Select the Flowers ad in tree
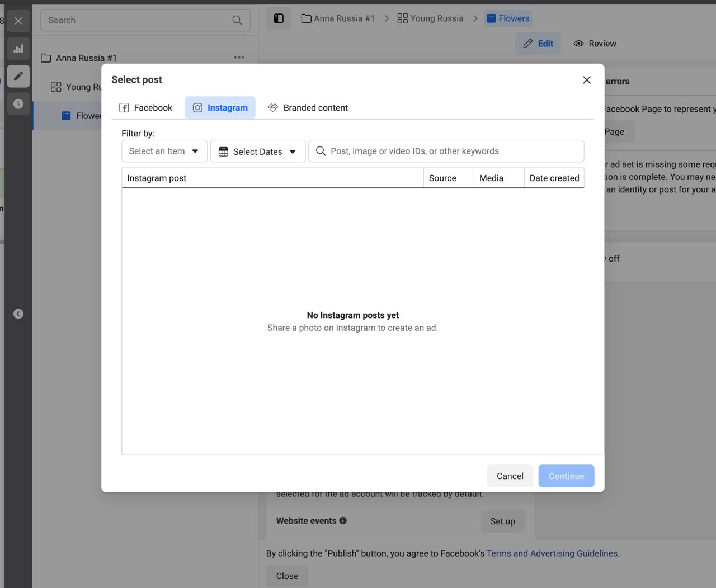Viewport: 716px width, 588px height. [x=82, y=116]
